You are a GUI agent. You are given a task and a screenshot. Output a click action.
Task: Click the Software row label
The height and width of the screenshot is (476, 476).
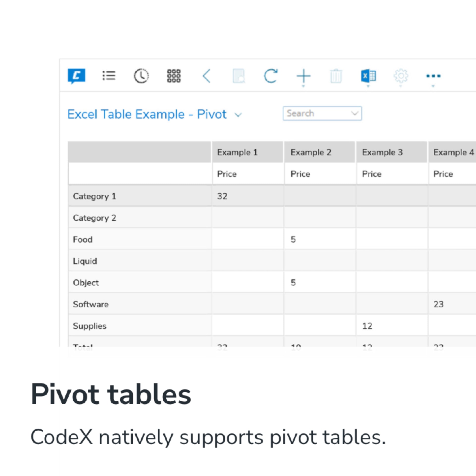pyautogui.click(x=91, y=304)
